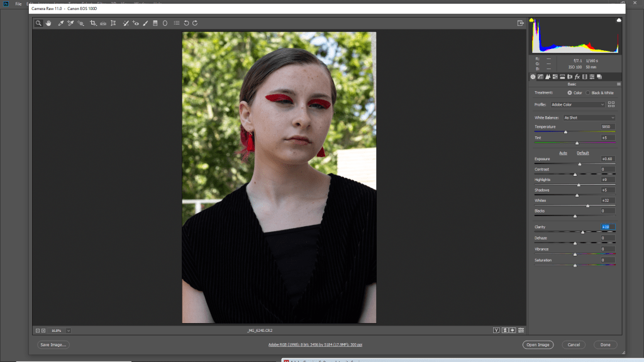644x362 pixels.
Task: Select the Crop tool
Action: coord(92,23)
